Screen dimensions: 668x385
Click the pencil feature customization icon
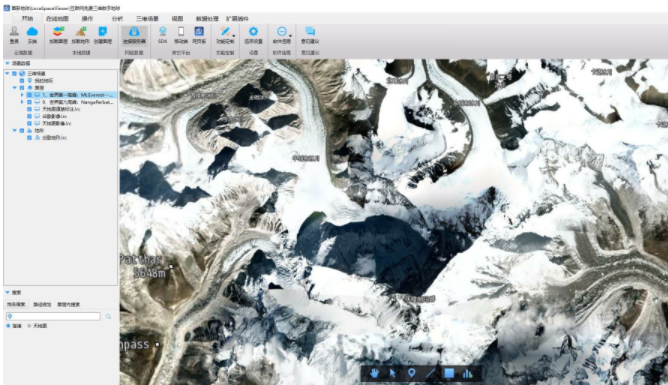point(225,32)
